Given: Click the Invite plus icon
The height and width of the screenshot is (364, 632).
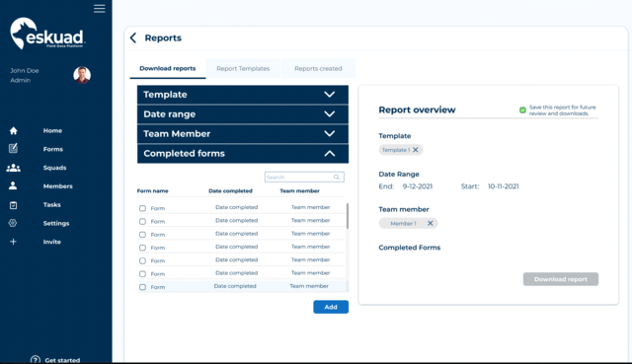Looking at the screenshot, I should (x=13, y=242).
